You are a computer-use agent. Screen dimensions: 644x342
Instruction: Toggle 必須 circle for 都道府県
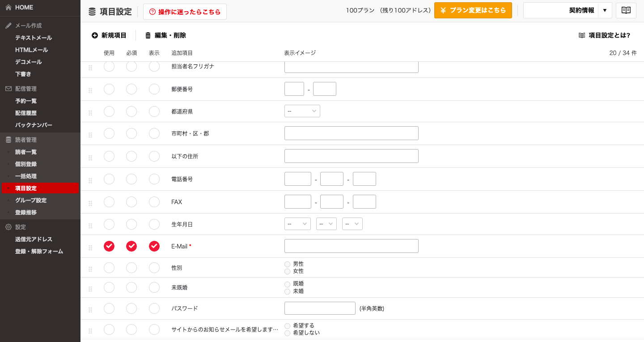(x=131, y=111)
